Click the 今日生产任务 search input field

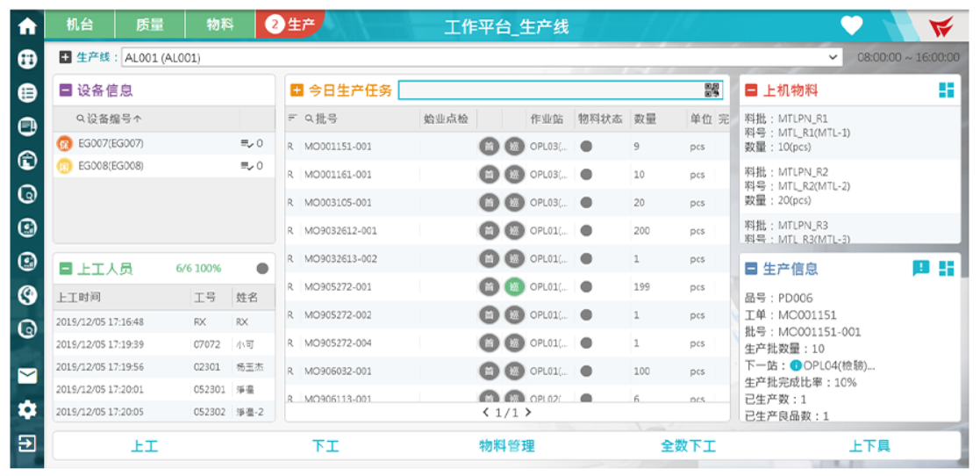click(549, 90)
